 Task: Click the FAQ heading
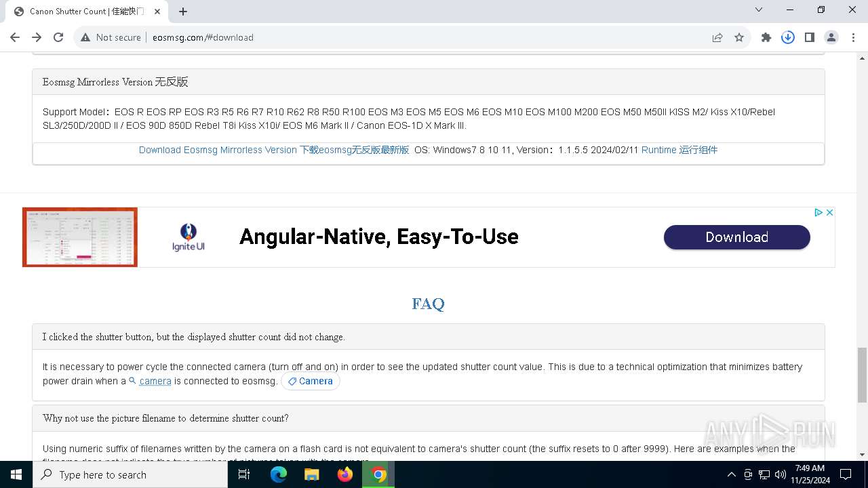(428, 304)
